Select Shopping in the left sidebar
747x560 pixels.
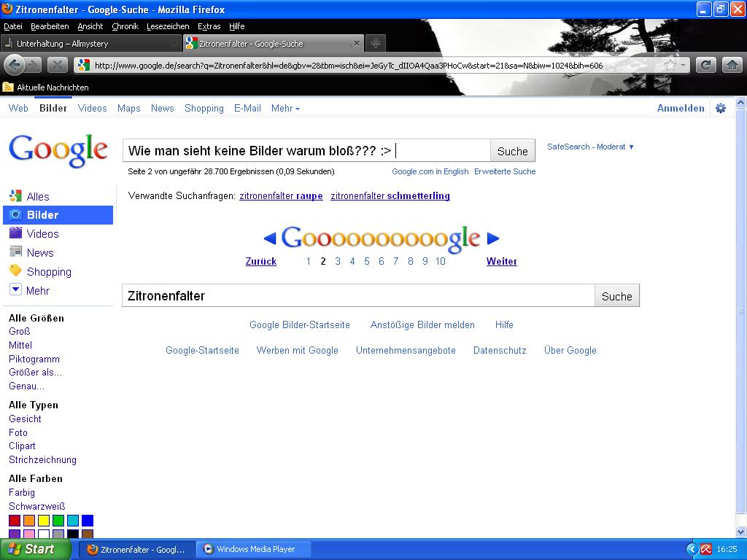(x=49, y=272)
